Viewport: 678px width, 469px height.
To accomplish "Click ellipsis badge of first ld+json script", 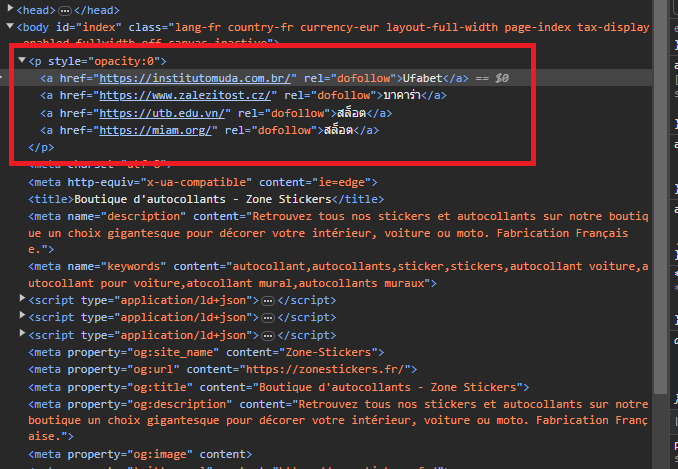I will coord(268,301).
